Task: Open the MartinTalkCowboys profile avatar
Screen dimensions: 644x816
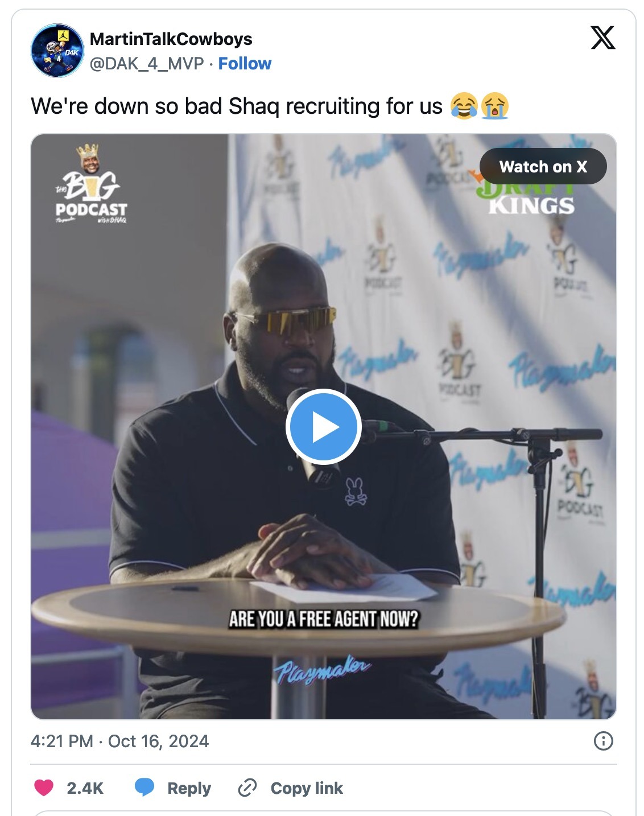Action: point(57,51)
